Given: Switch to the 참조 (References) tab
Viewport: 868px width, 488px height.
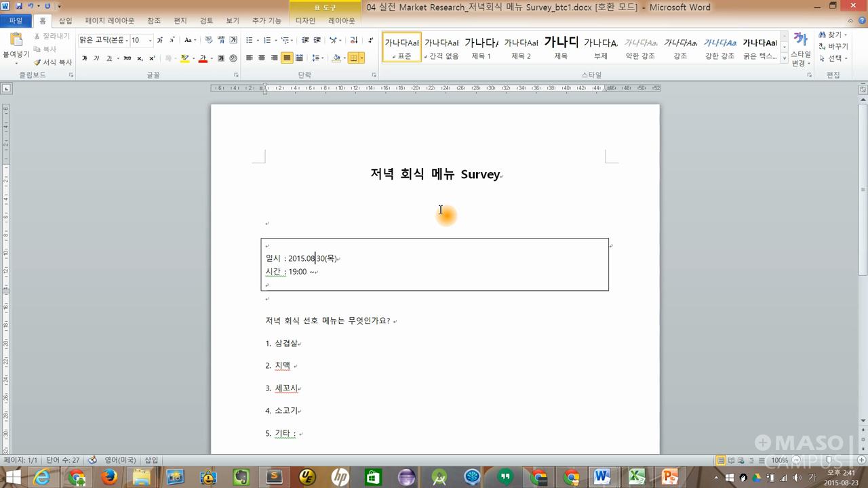Looking at the screenshot, I should 154,21.
